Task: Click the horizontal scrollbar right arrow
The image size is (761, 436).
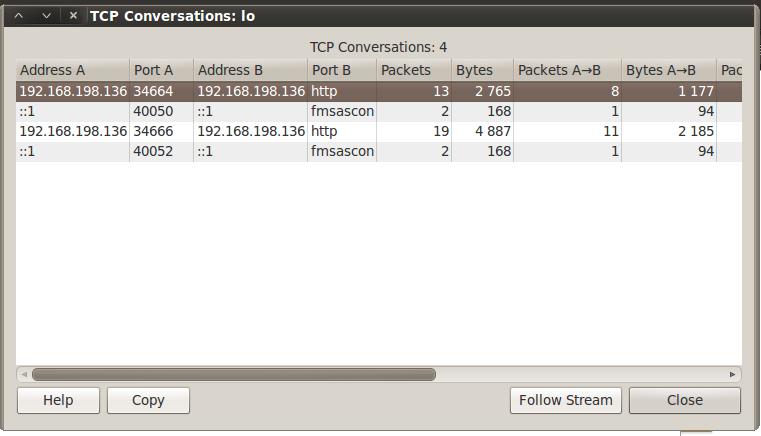Action: click(x=733, y=375)
